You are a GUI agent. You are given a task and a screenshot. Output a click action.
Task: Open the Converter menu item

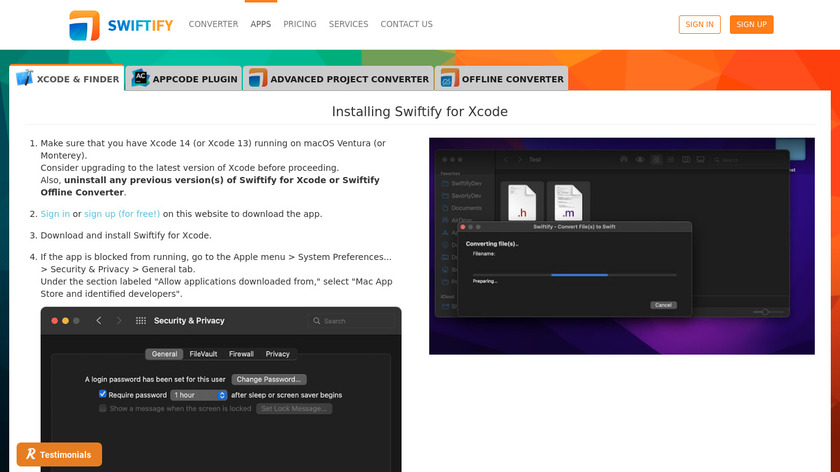tap(213, 24)
